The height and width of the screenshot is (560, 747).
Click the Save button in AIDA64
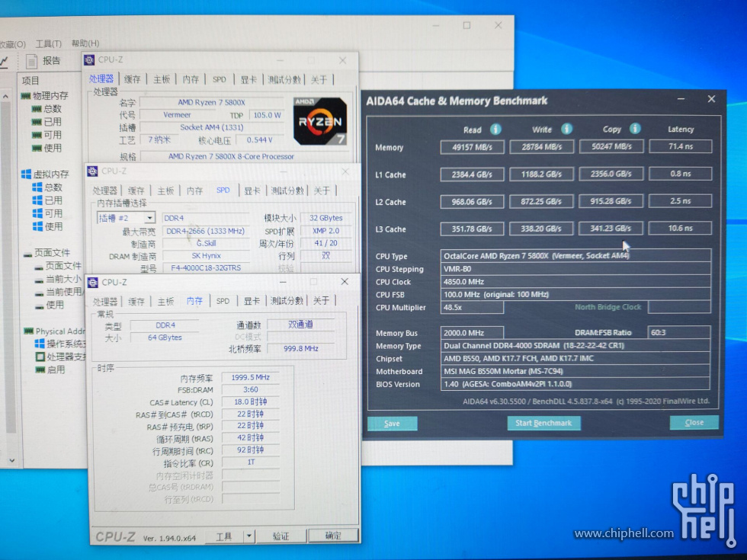(x=392, y=423)
